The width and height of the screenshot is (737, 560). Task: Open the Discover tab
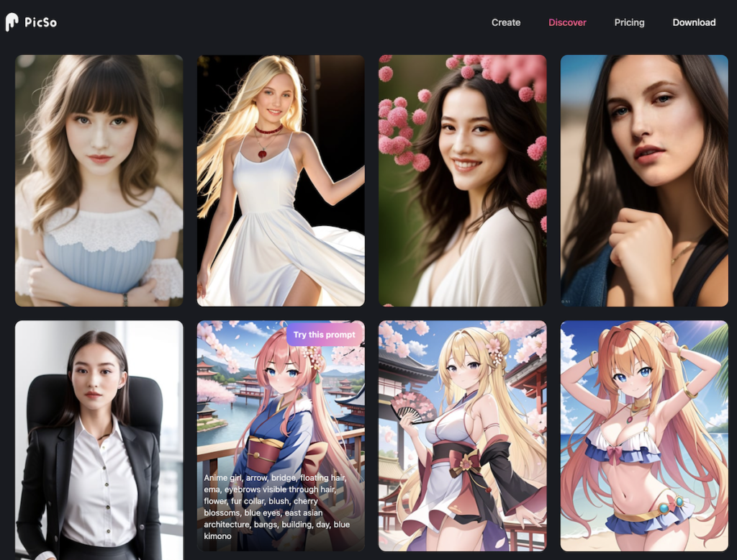click(567, 22)
